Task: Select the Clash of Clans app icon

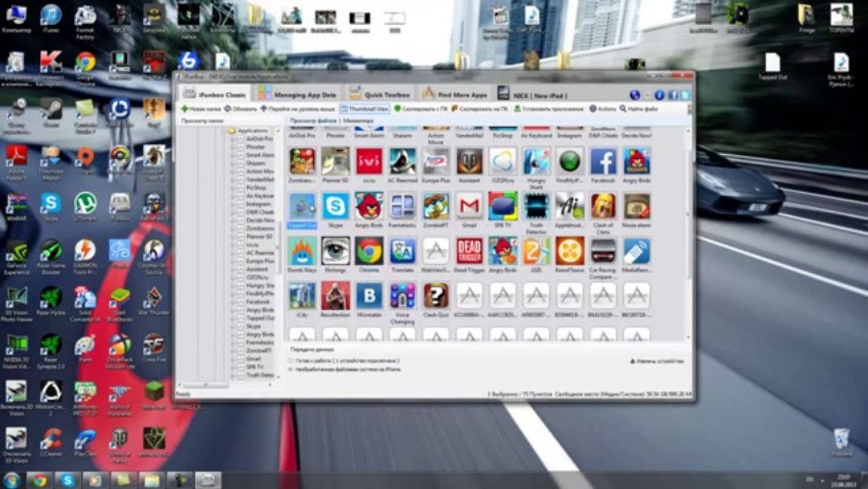Action: tap(603, 206)
